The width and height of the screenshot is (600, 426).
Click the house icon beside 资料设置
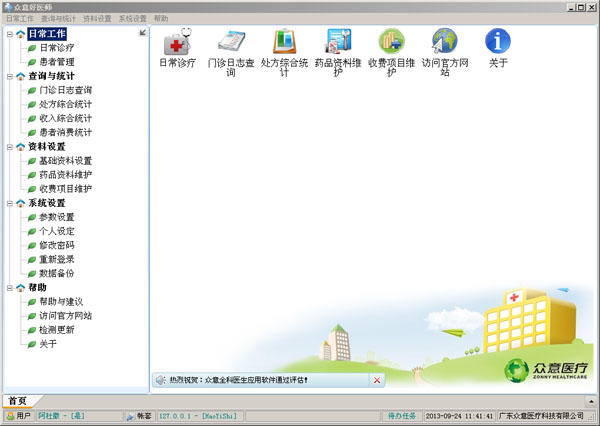point(21,147)
